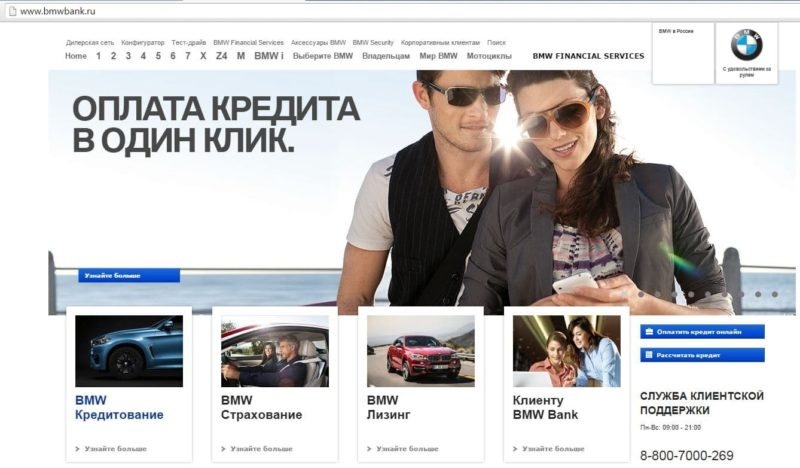Open the two women with laptop thumbnail
800x468 pixels.
[x=567, y=351]
